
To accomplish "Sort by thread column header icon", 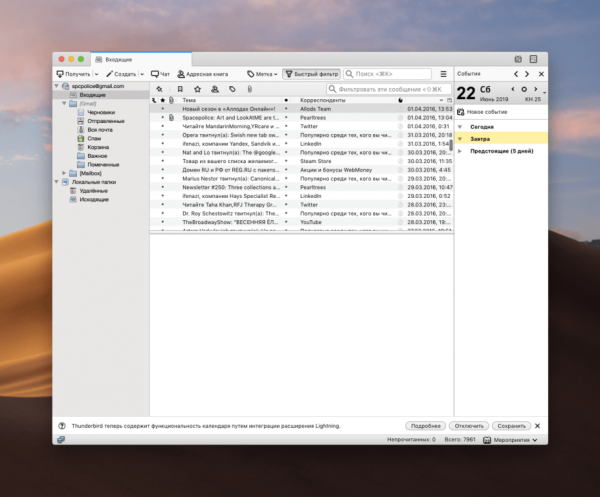I will tap(154, 100).
